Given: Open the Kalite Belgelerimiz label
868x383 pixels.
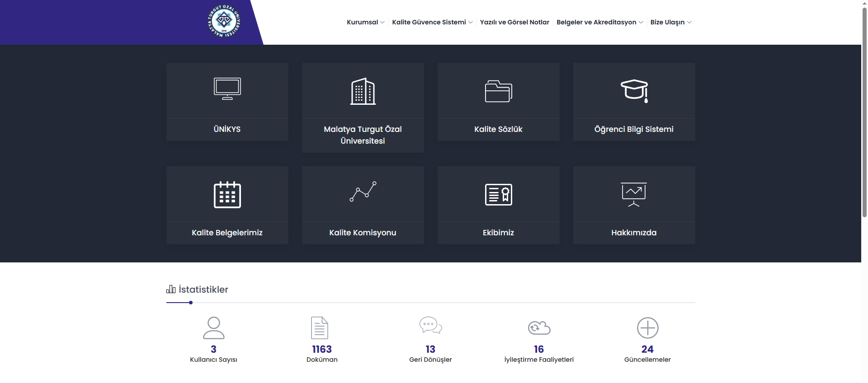Looking at the screenshot, I should tap(227, 233).
